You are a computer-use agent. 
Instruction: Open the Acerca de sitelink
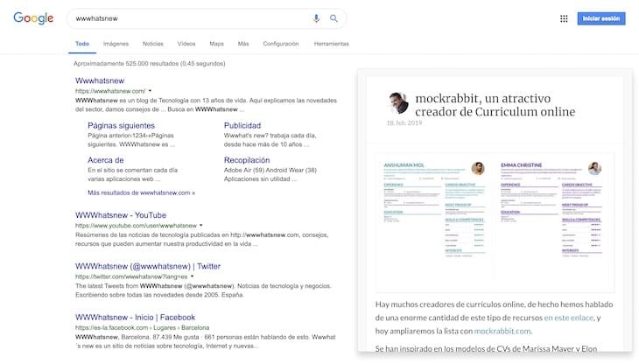point(106,160)
